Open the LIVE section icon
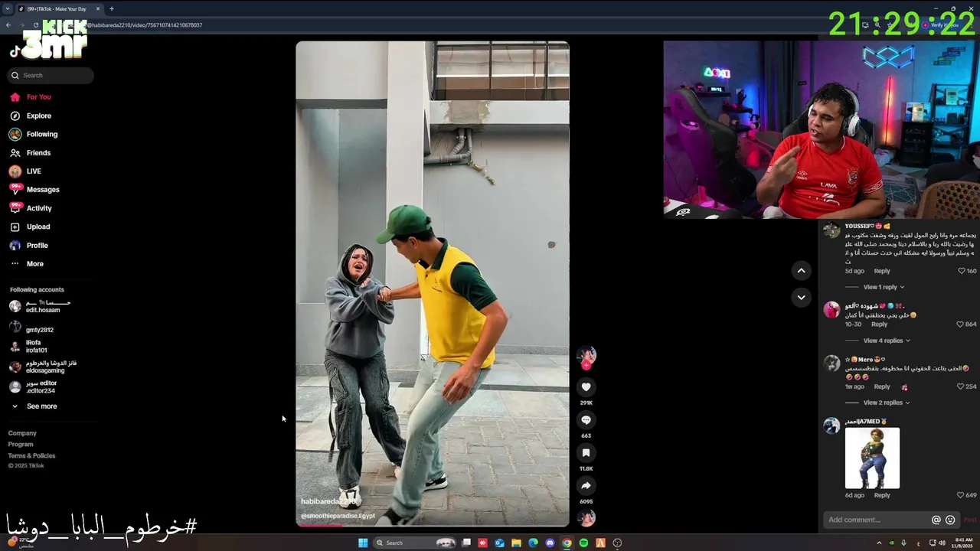 (15, 171)
